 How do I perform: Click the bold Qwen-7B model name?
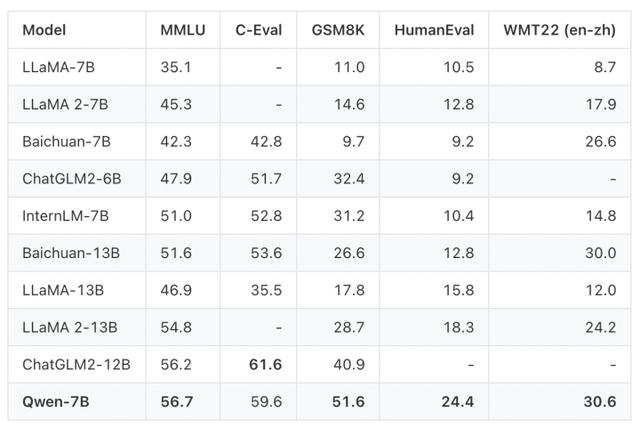pos(56,401)
